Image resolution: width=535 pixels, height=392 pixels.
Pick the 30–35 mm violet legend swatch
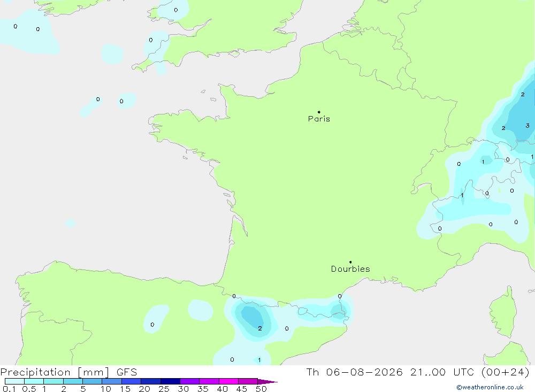[x=190, y=381]
